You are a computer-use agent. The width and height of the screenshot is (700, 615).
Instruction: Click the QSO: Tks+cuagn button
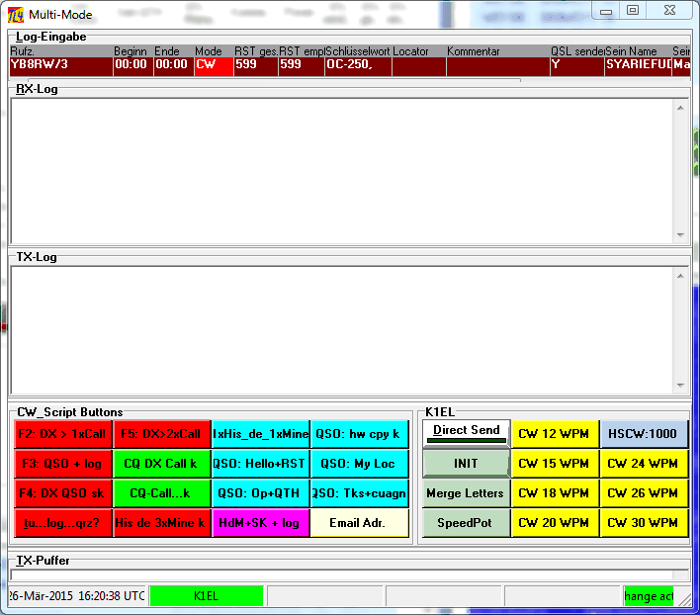pos(359,493)
